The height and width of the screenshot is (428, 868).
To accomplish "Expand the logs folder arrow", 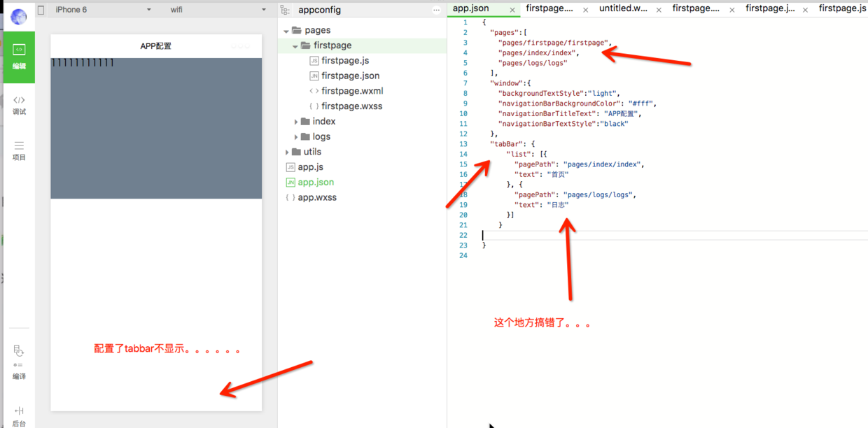I will coord(296,137).
